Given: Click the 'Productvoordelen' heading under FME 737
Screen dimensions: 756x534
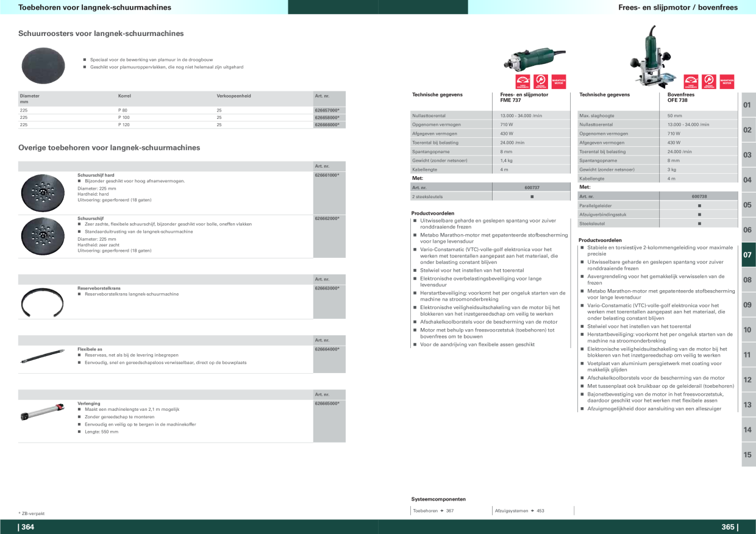Looking at the screenshot, I should click(433, 213).
